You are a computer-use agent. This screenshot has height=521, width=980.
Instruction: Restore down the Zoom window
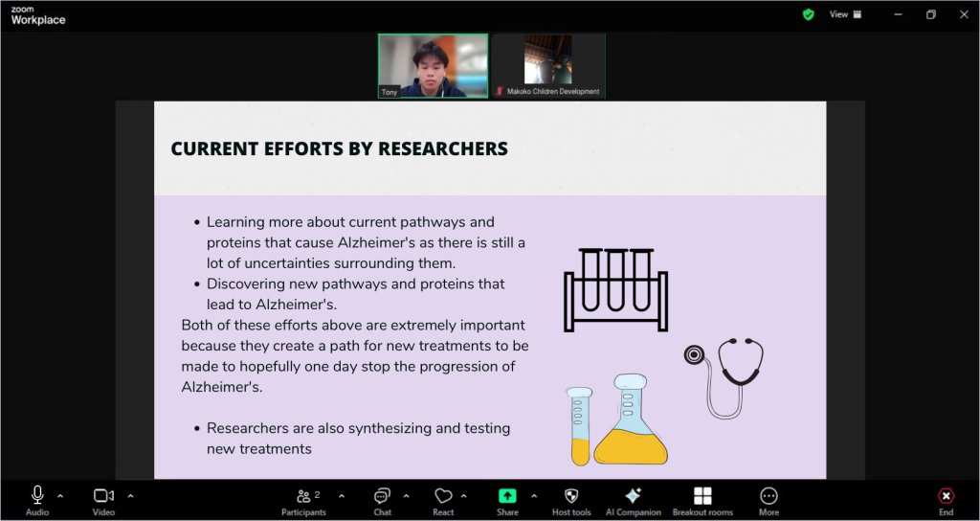pyautogui.click(x=930, y=14)
